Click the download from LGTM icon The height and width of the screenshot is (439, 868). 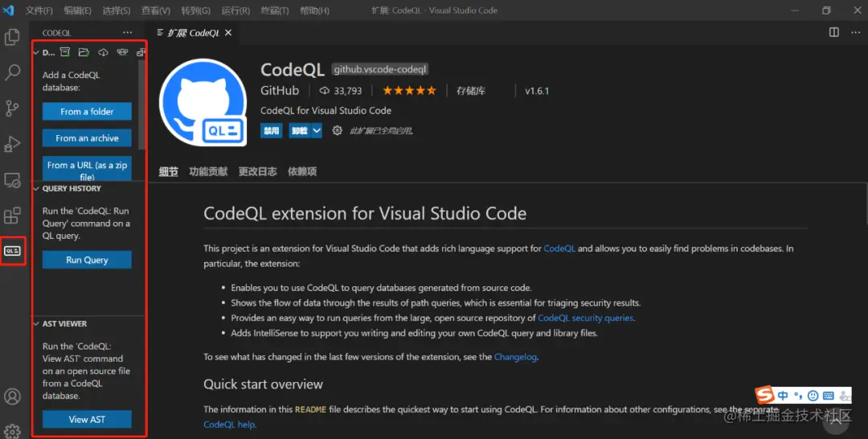point(122,52)
